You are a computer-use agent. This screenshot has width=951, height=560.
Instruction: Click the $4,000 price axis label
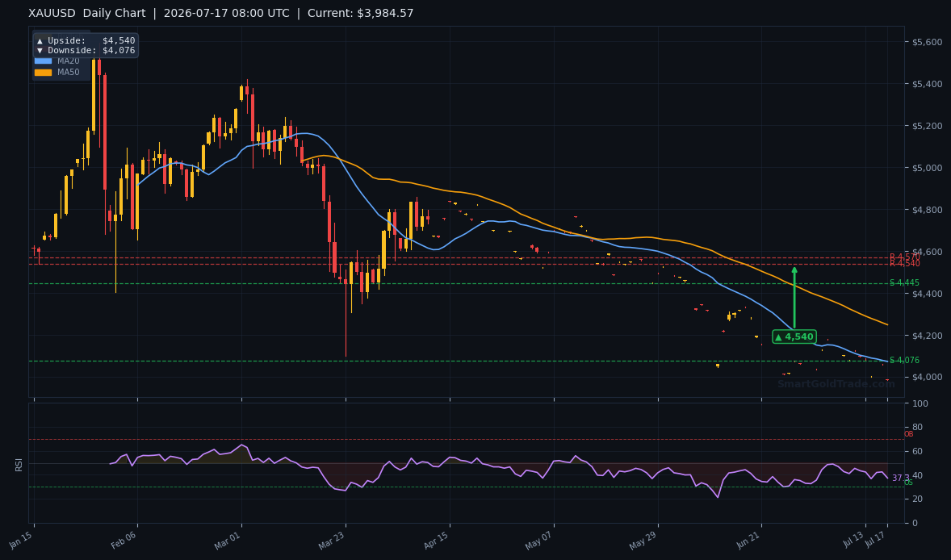(x=927, y=377)
